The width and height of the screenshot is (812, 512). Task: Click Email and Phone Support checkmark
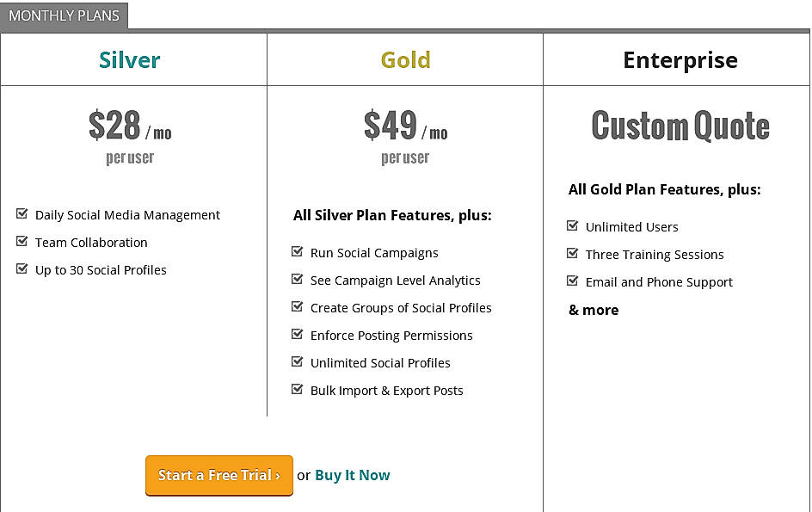coord(573,281)
